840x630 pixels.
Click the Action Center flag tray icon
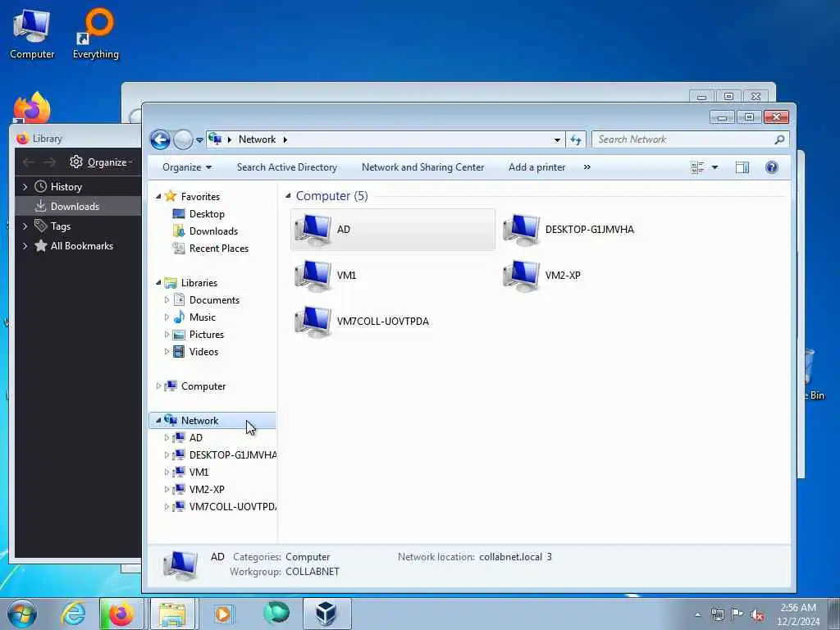(737, 614)
